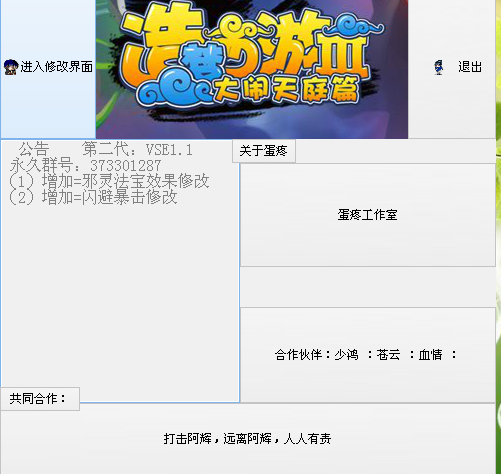This screenshot has width=501, height=474.
Task: Select the 共同合作： tab
Action: pos(40,399)
